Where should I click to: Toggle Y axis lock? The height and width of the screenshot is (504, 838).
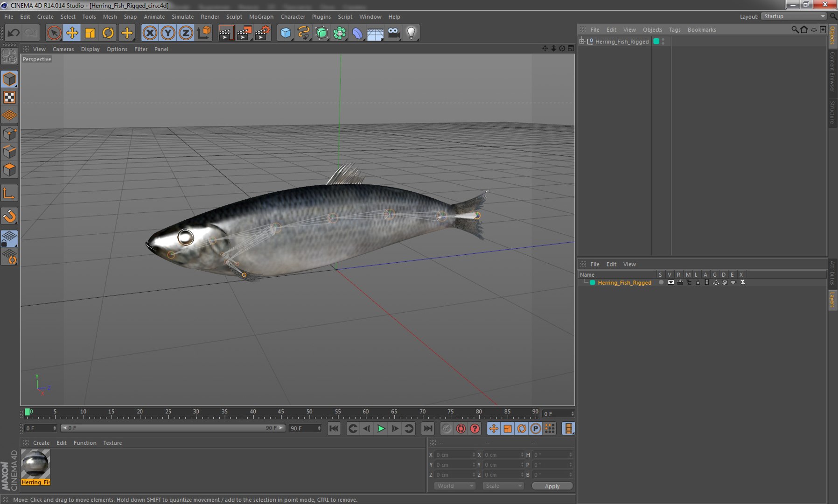[x=168, y=33]
